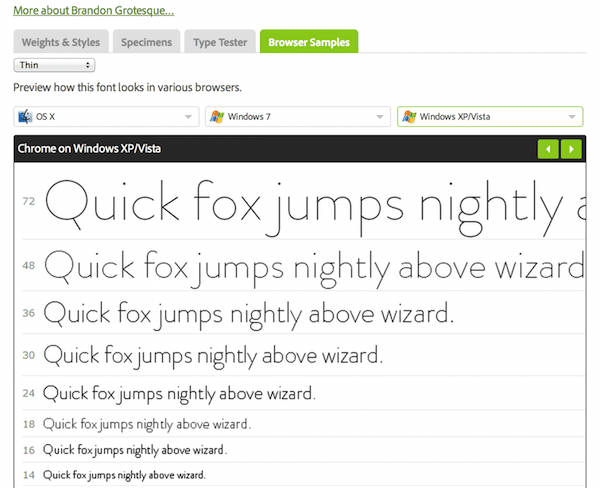Expand the Windows 7 browser dropdown
This screenshot has width=600, height=488.
click(x=298, y=116)
